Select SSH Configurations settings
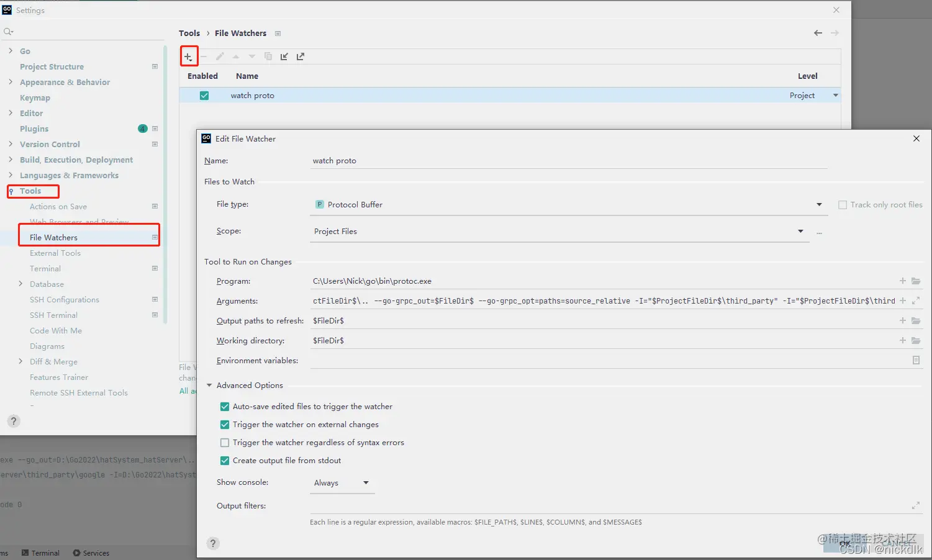 [x=65, y=299]
